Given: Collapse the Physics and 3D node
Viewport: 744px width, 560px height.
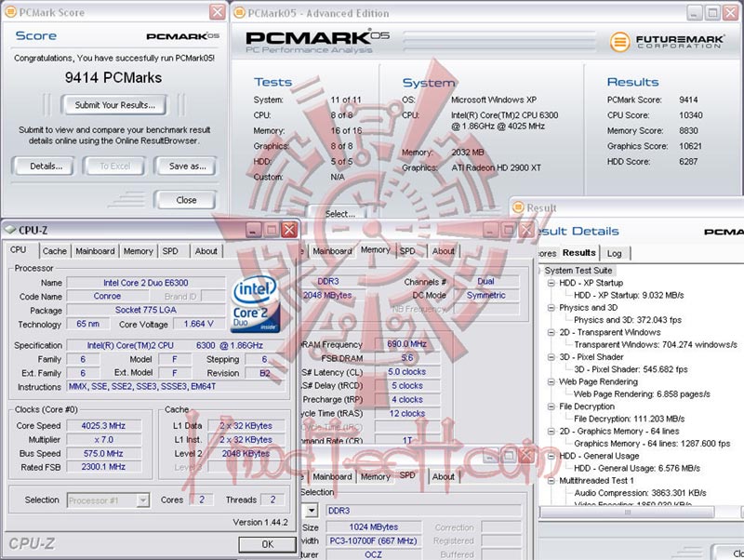Looking at the screenshot, I should (551, 308).
